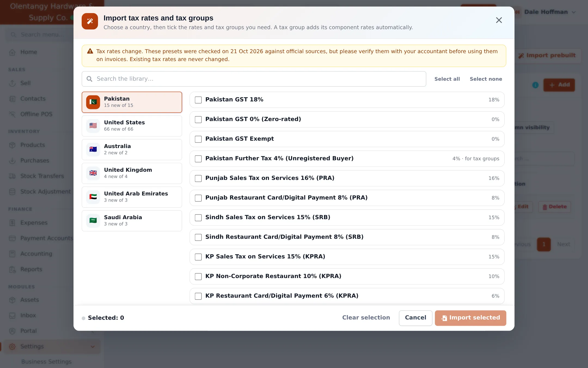
Task: Click the Saudi Arabia flag icon
Action: [93, 221]
